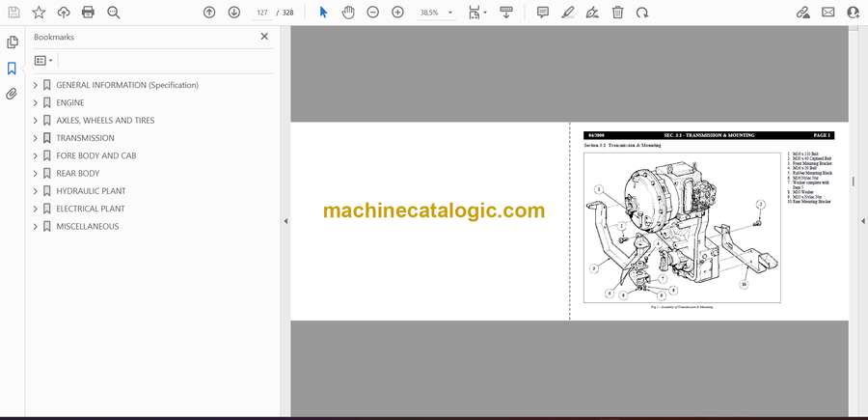Click the Print file icon

[89, 13]
